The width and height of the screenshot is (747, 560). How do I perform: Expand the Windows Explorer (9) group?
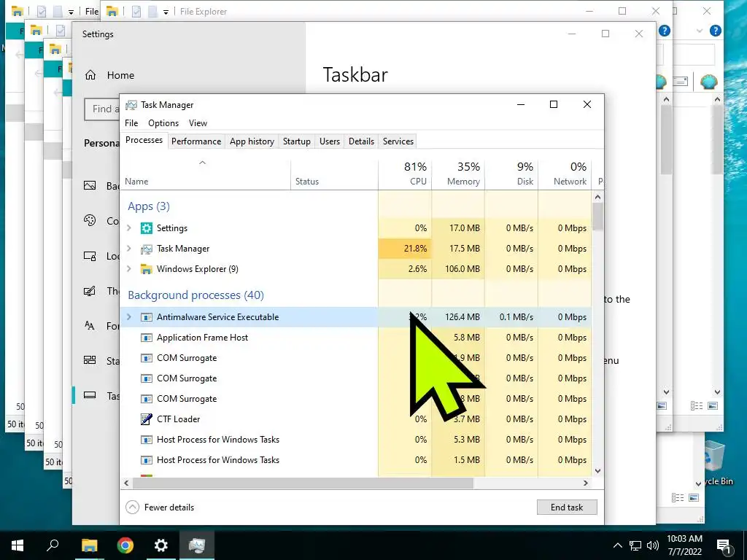pyautogui.click(x=128, y=269)
